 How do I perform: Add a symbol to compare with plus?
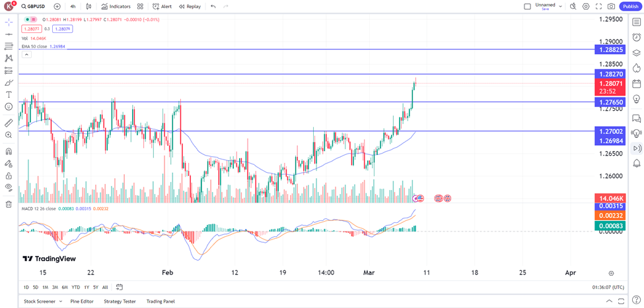click(57, 7)
